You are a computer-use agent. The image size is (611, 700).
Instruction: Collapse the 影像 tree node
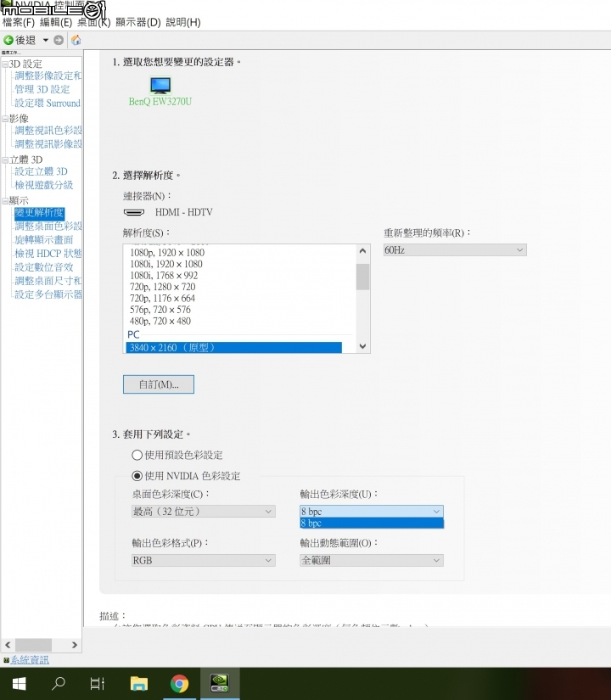[x=5, y=119]
